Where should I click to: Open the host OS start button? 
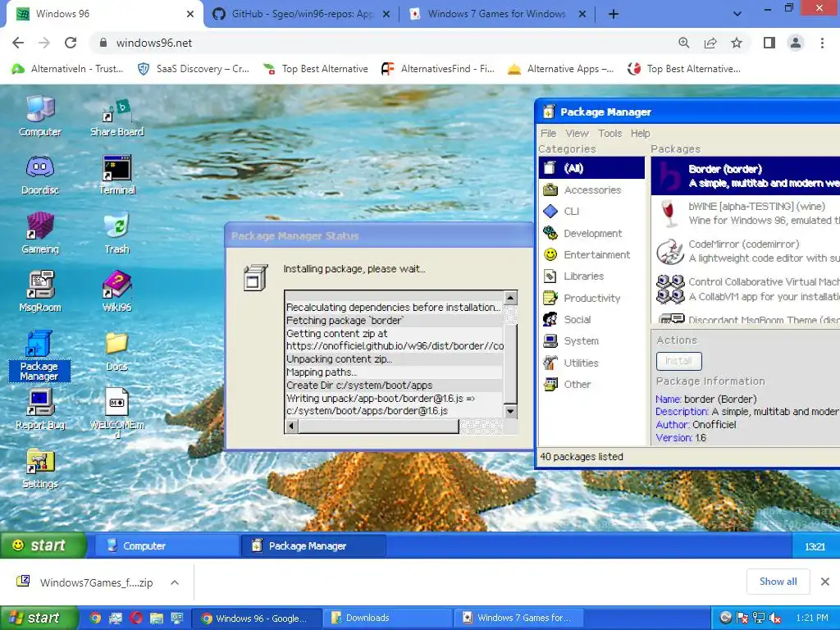pos(39,619)
